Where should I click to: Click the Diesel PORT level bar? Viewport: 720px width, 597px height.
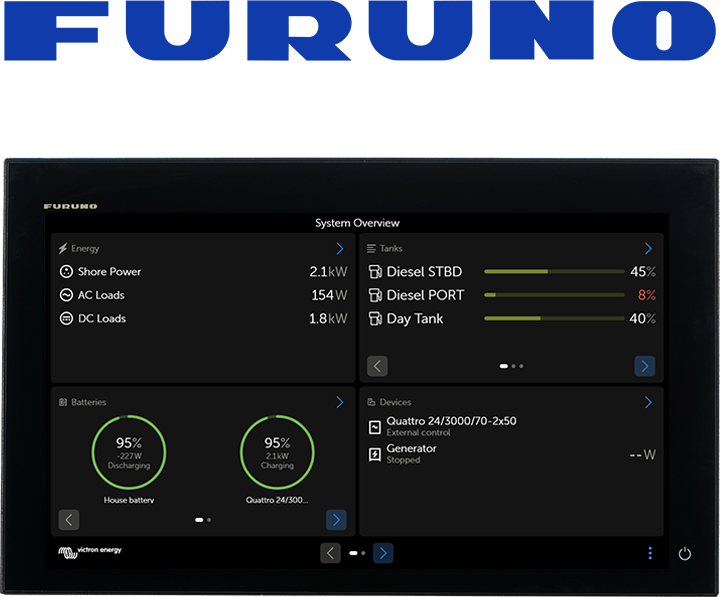click(553, 295)
